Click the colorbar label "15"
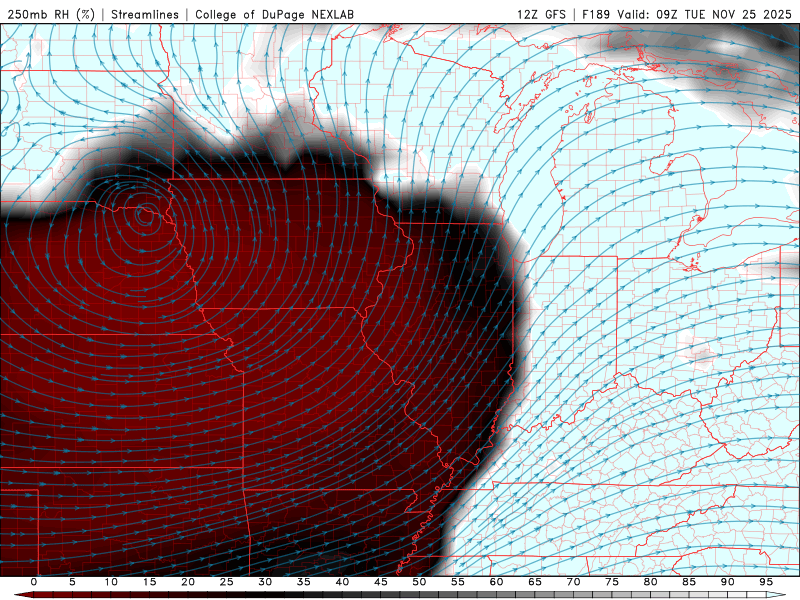The width and height of the screenshot is (800, 600). pyautogui.click(x=149, y=582)
